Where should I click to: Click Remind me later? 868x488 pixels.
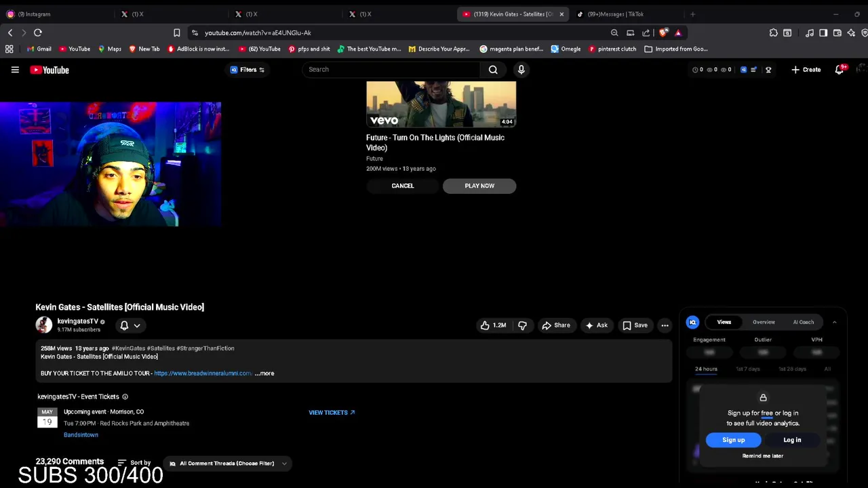[763, 456]
